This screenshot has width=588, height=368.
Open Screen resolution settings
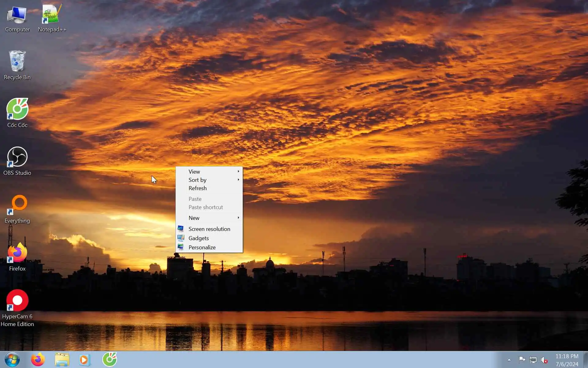pos(209,229)
